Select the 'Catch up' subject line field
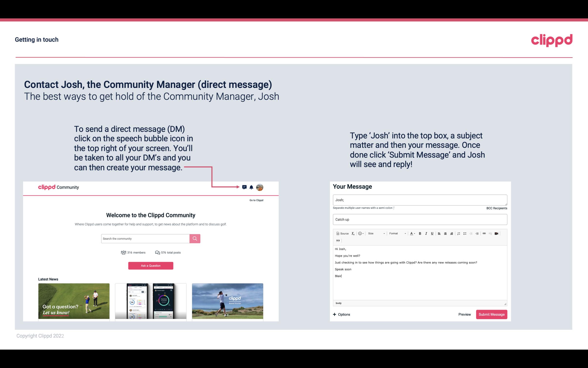 click(419, 219)
